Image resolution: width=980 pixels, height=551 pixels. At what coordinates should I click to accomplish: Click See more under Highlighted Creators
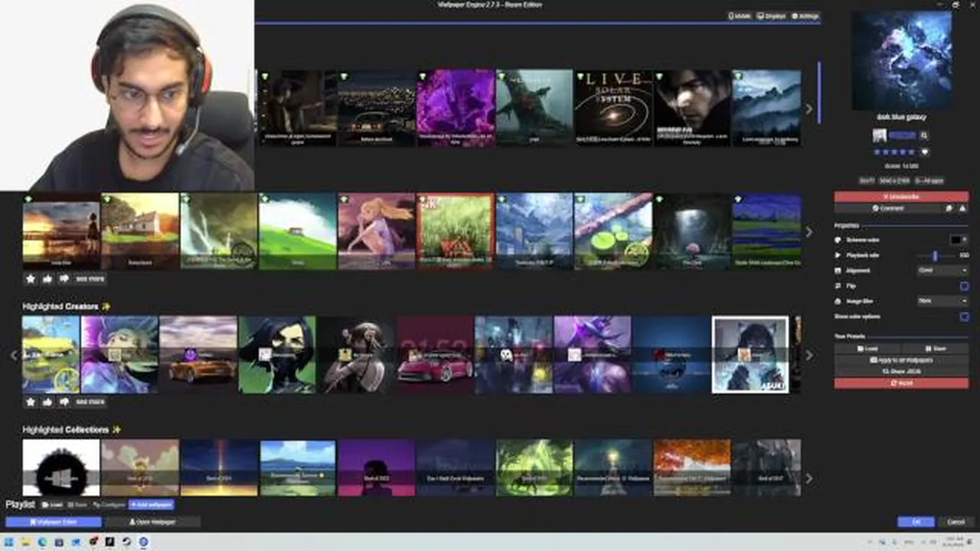[90, 402]
